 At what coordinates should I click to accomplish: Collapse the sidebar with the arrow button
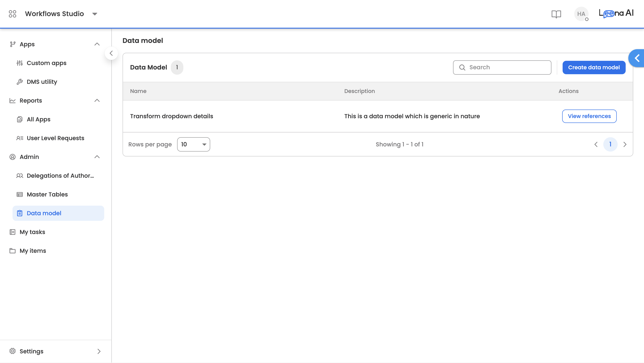coord(111,53)
